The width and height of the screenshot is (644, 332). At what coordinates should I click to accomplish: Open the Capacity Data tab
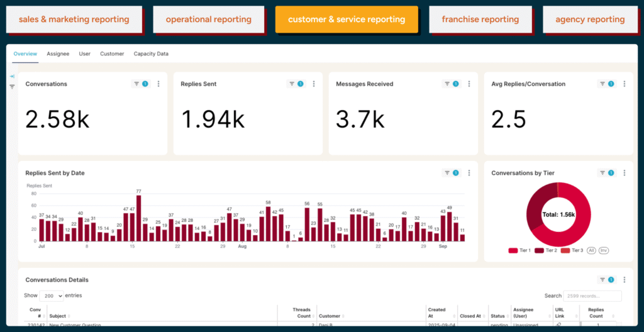pos(151,54)
